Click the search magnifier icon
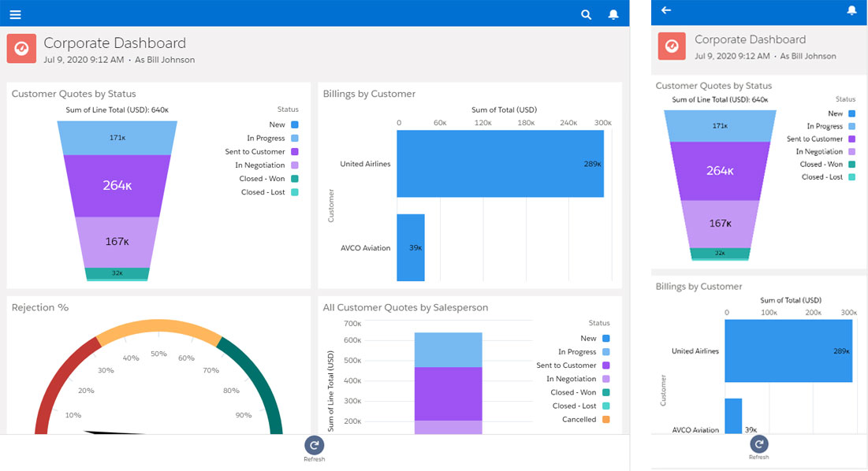Image resolution: width=868 pixels, height=471 pixels. click(586, 14)
